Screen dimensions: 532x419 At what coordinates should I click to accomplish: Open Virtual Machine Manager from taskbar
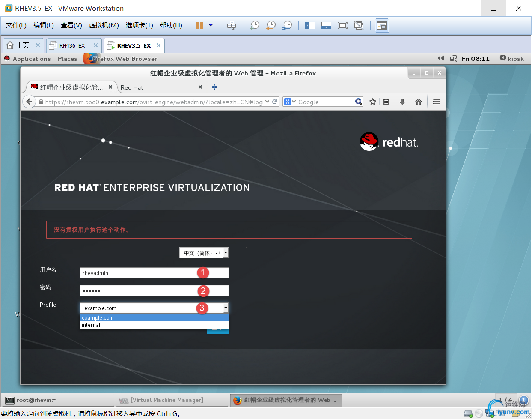click(171, 400)
